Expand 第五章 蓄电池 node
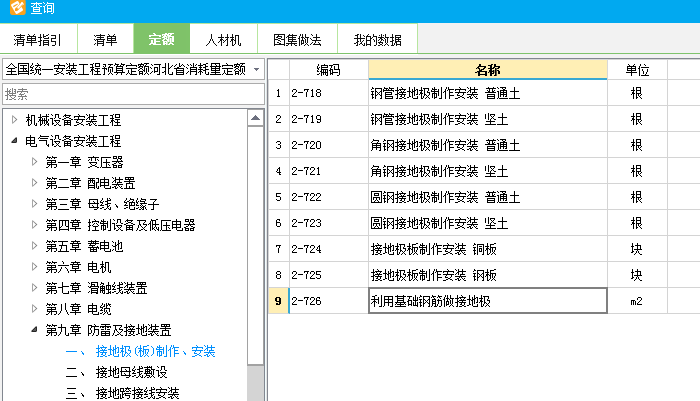This screenshot has width=700, height=401. coord(34,246)
